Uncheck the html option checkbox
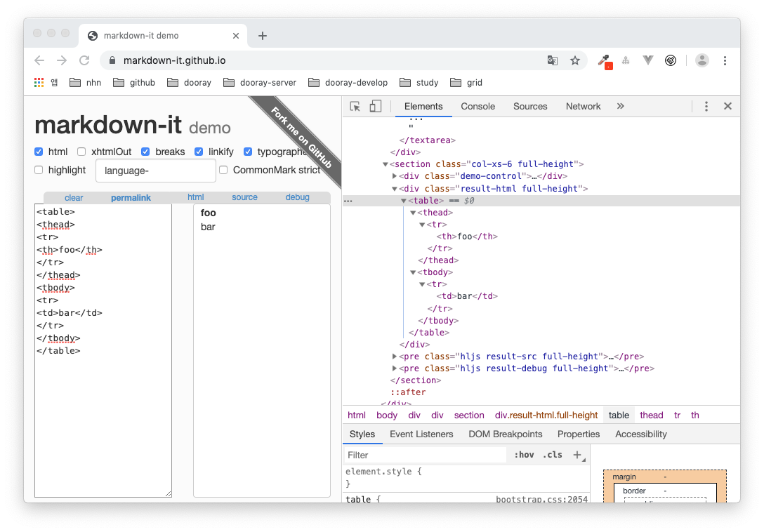The width and height of the screenshot is (764, 532). 39,152
